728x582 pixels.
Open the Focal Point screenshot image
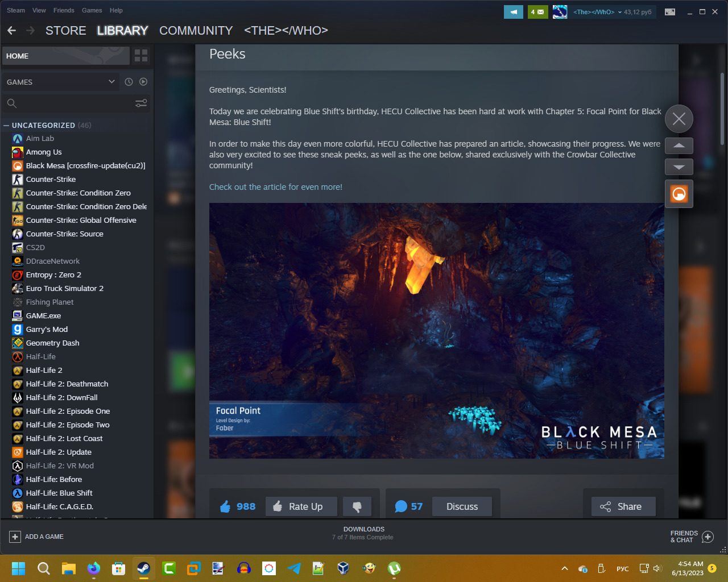[x=436, y=331]
